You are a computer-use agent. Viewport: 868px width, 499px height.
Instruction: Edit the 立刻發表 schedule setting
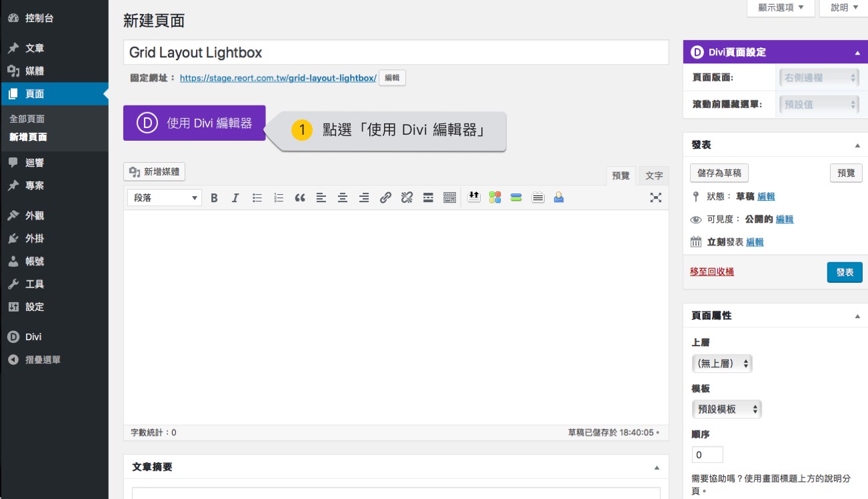tap(755, 242)
